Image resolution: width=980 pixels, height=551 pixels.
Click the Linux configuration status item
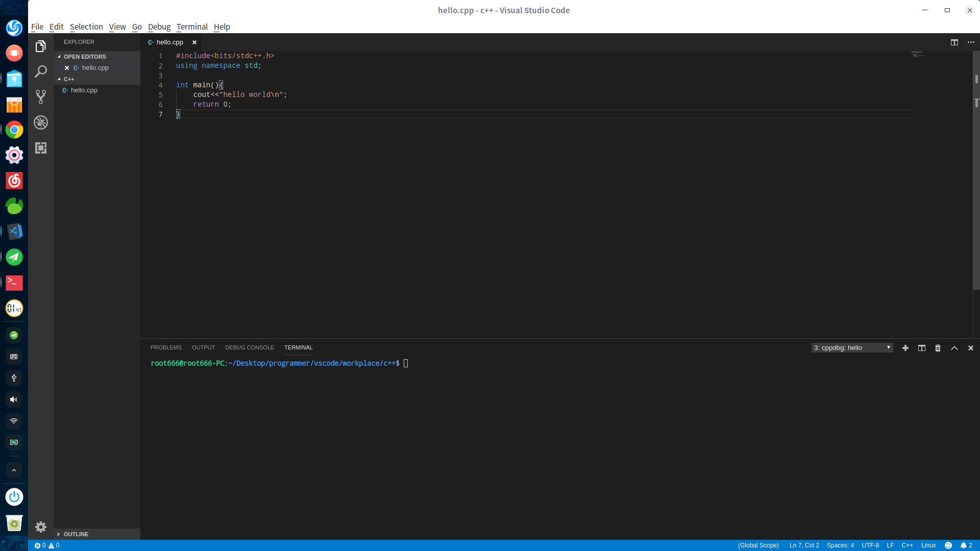928,545
